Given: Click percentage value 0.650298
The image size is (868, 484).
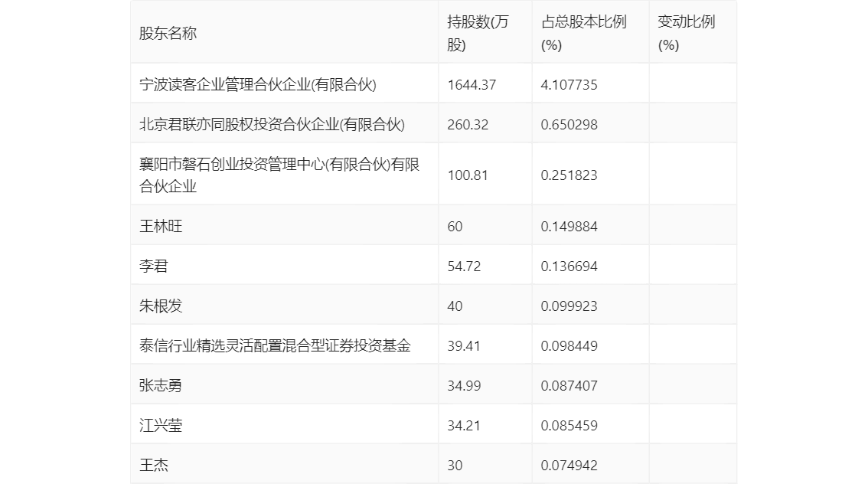Looking at the screenshot, I should [569, 125].
